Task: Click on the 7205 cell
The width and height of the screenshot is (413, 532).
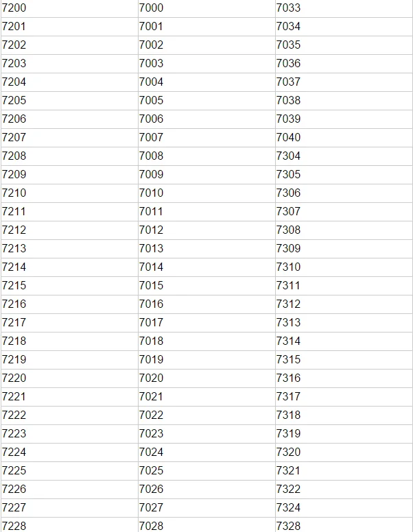Action: (14, 101)
